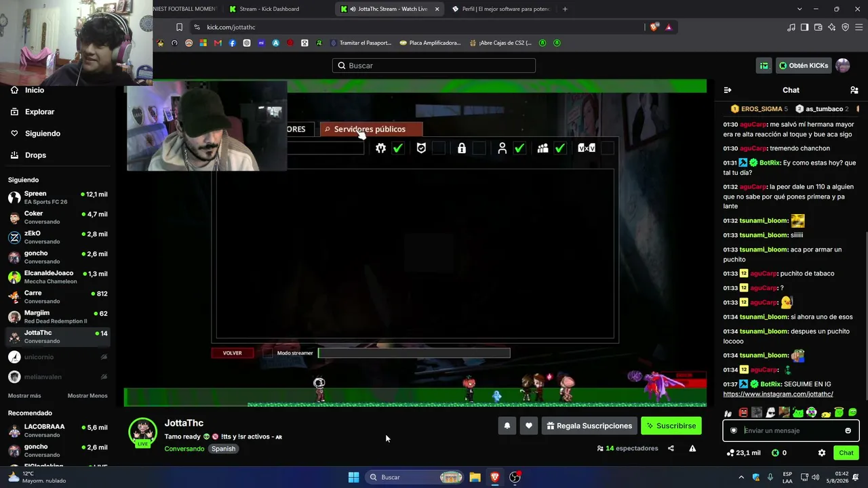Enable the Modo streamer checkbox

pyautogui.click(x=268, y=353)
